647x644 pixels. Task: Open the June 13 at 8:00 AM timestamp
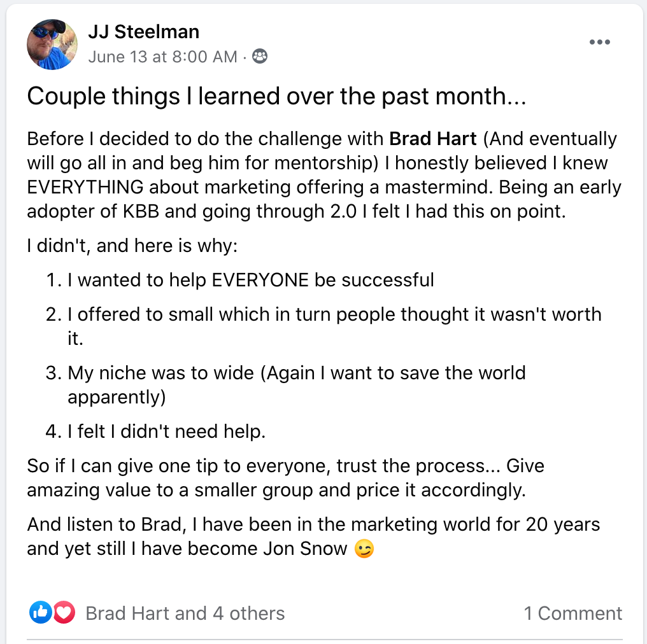click(x=163, y=57)
